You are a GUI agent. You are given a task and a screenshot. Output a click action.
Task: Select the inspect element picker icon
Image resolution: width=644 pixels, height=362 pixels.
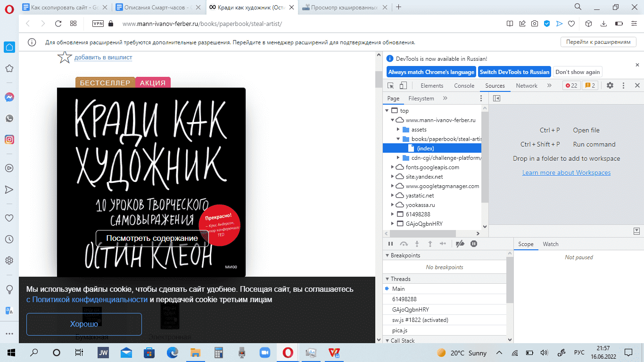coord(390,85)
